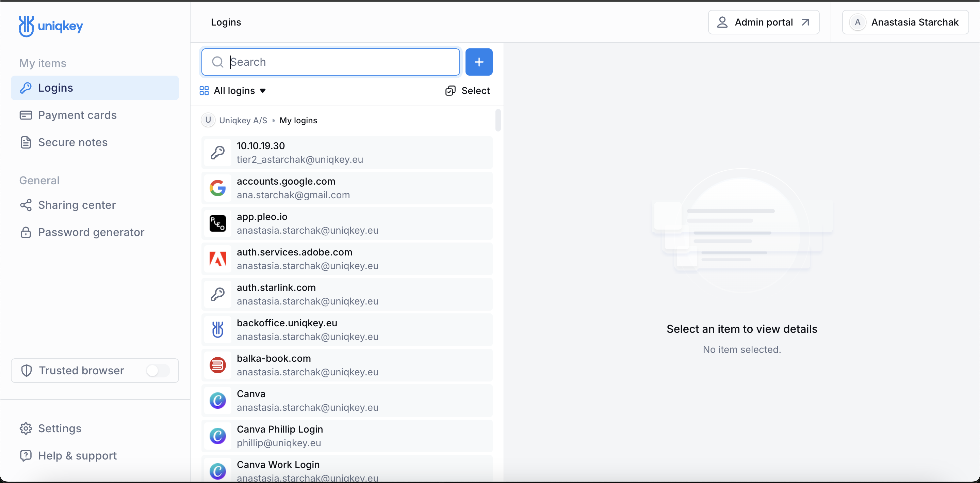This screenshot has height=483, width=980.
Task: Click the Payment cards card icon
Action: pyautogui.click(x=26, y=115)
